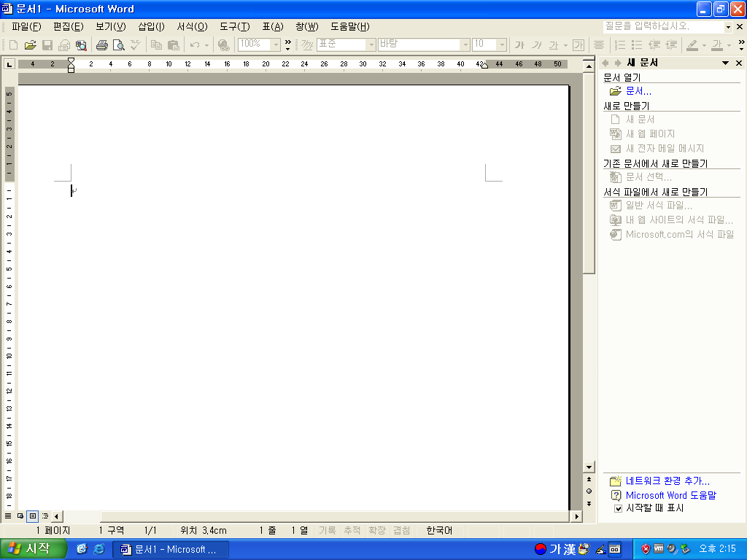Click the Microsoft Word 도움말 link

(x=671, y=495)
